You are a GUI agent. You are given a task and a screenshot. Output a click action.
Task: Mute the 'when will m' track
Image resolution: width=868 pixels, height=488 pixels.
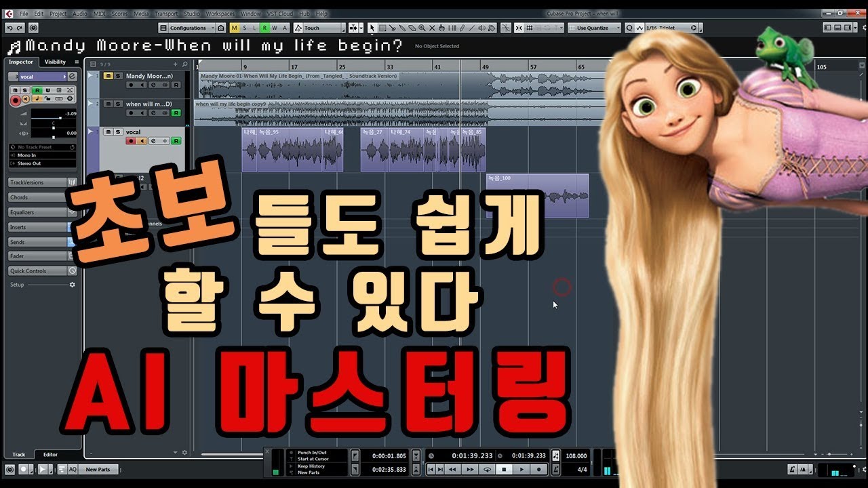pyautogui.click(x=107, y=104)
